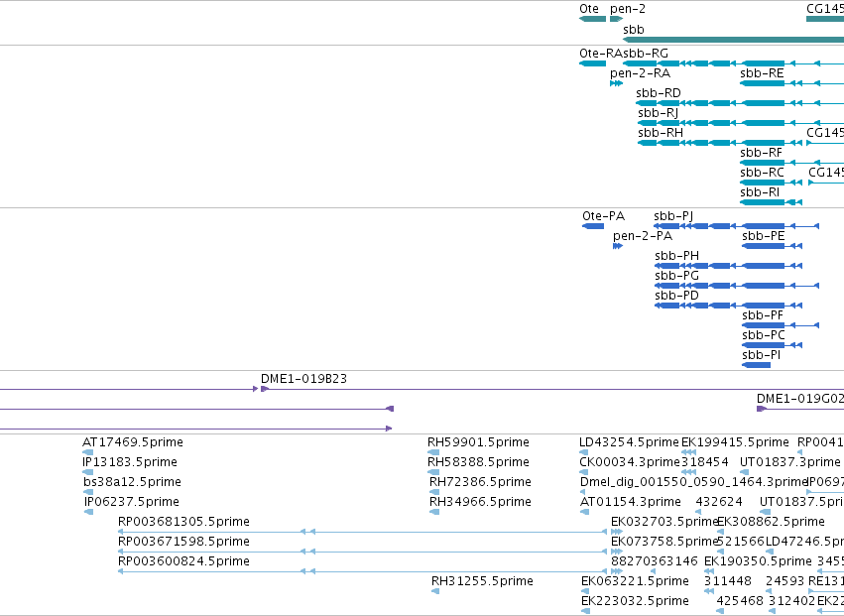844x616 pixels.
Task: Click the sbb-PE protein label
Action: [764, 236]
